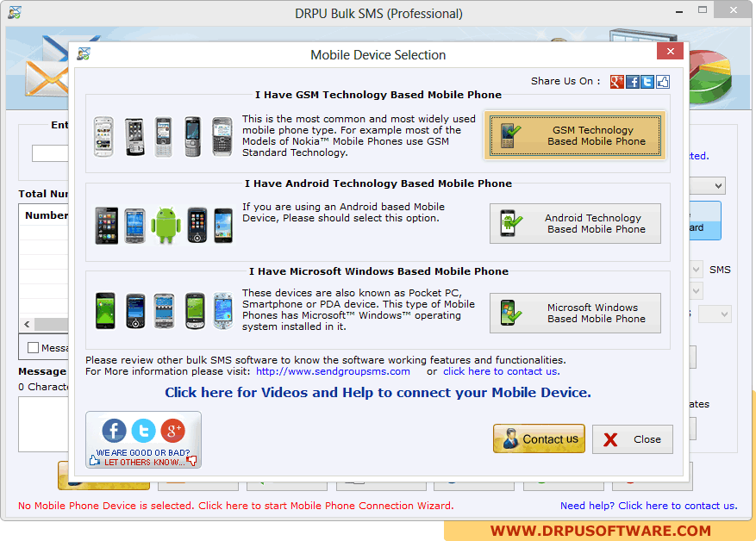
Task: Click the Facebook share icon at top
Action: [632, 82]
